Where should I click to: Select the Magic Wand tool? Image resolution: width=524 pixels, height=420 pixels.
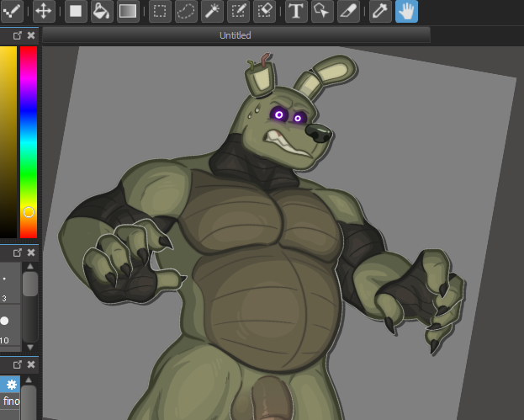pos(212,11)
